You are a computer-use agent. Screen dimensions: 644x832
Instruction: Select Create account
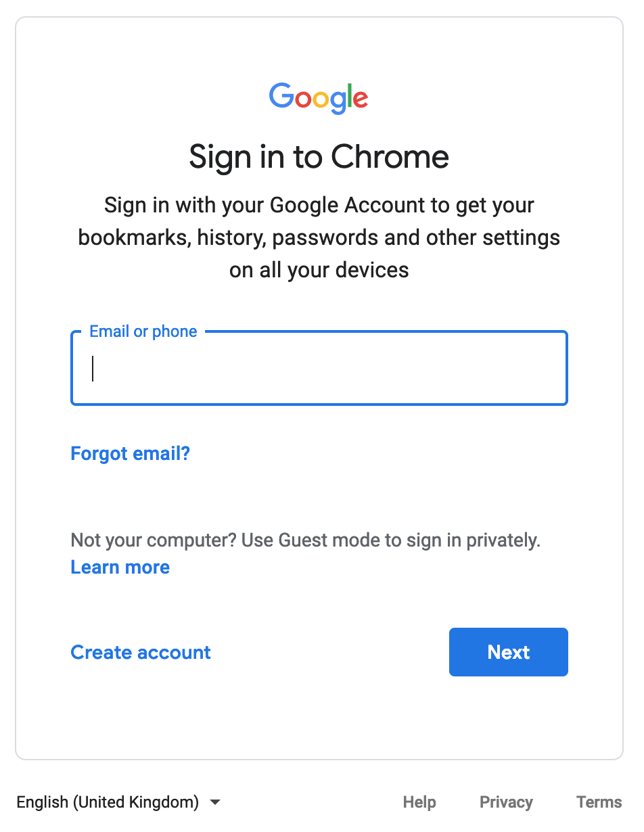(x=141, y=652)
